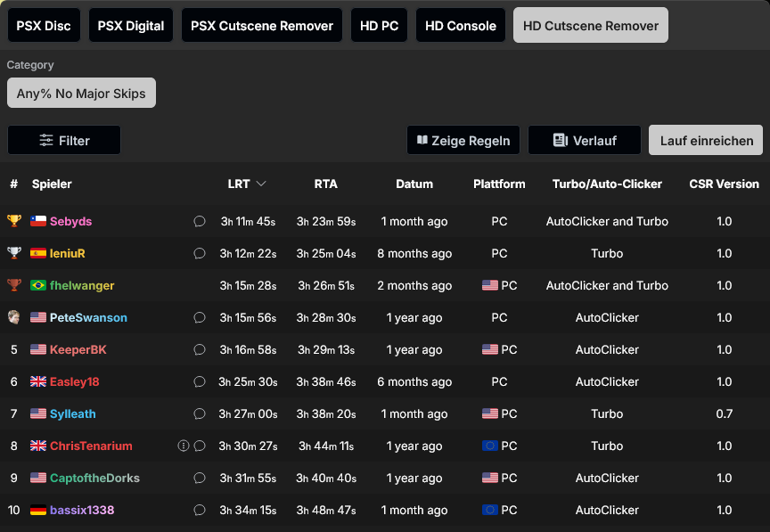Open fhelwanger's player profile
This screenshot has height=532, width=770.
[82, 285]
